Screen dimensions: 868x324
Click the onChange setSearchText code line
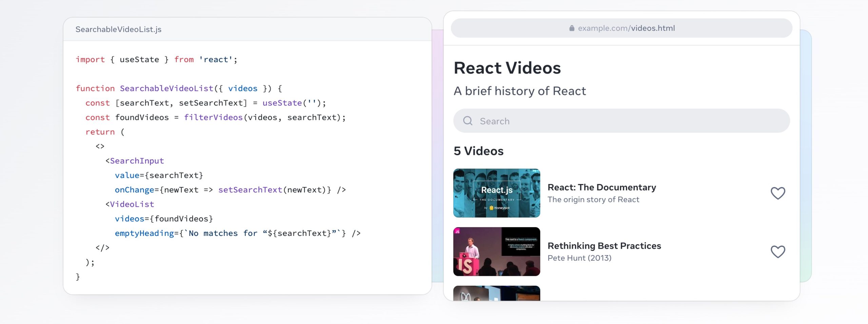point(230,190)
